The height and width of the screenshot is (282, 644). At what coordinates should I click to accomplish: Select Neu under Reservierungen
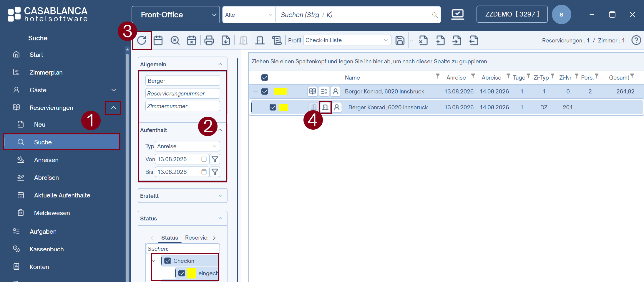(40, 125)
